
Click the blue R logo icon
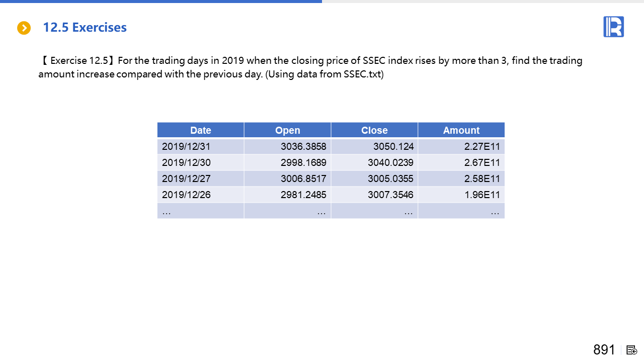613,27
